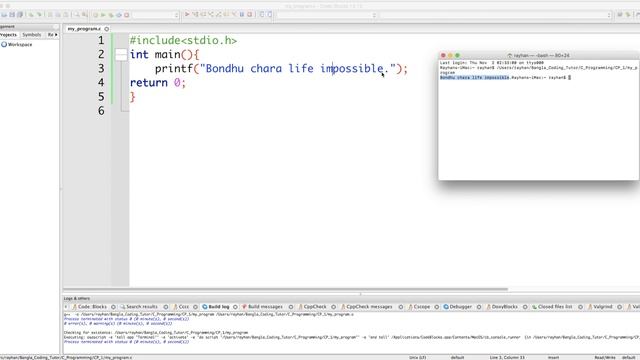Open the build target dropdown
Screen dimensions: 640x360
tap(156, 15)
